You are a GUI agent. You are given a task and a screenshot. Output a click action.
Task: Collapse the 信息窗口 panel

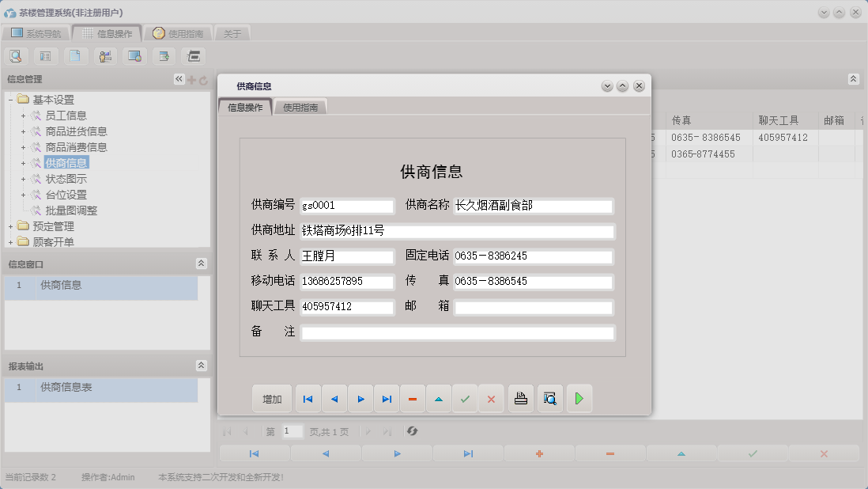[202, 263]
